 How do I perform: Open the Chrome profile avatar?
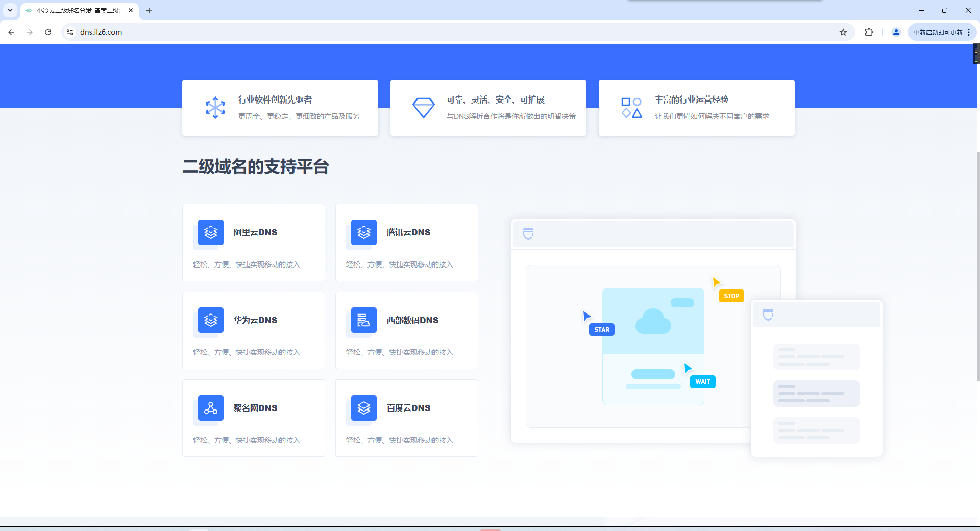(x=896, y=32)
